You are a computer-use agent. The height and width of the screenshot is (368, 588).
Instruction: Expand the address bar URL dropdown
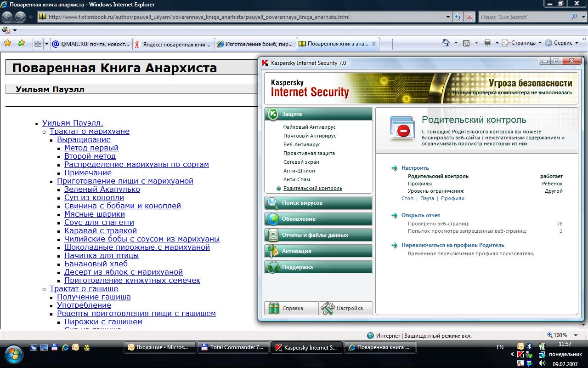click(x=448, y=17)
